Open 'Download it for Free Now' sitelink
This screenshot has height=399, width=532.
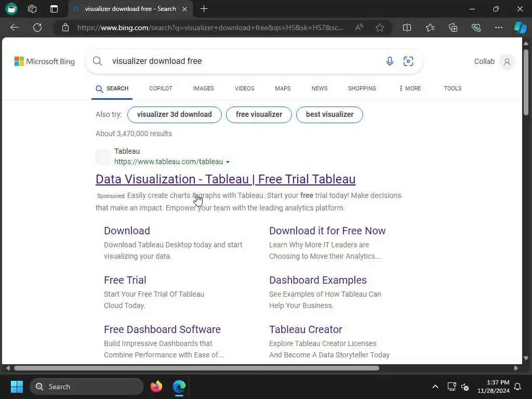pyautogui.click(x=327, y=231)
